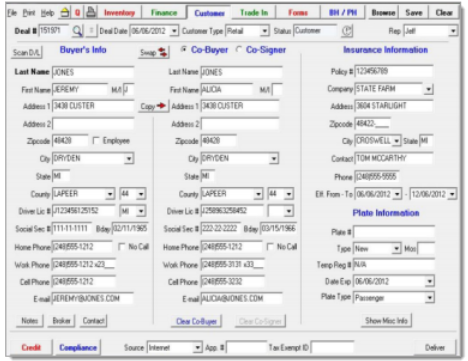Open the Compliance section
Image resolution: width=468 pixels, height=361 pixels.
(x=78, y=347)
